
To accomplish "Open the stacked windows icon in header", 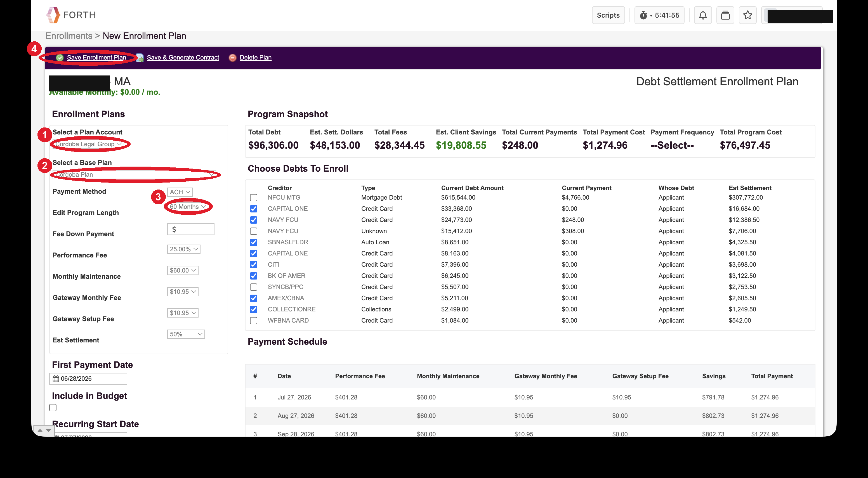I will tap(725, 15).
